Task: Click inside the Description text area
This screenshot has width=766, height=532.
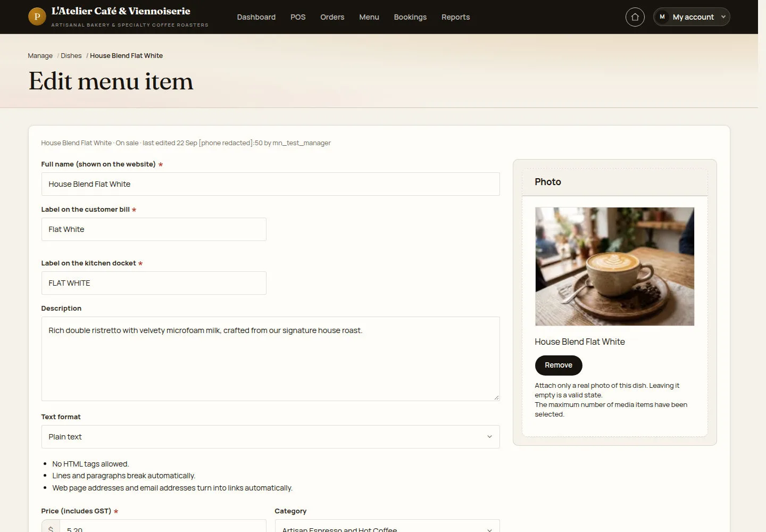Action: point(270,359)
